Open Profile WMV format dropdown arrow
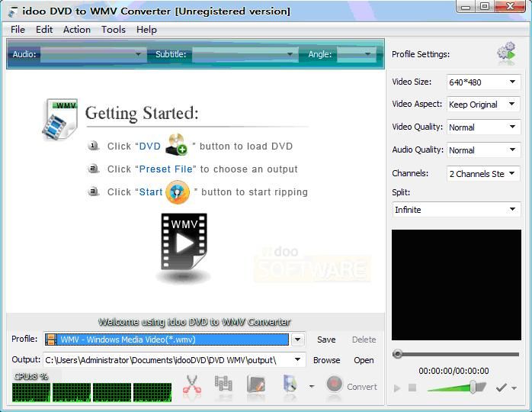This screenshot has height=412, width=532. tap(297, 340)
